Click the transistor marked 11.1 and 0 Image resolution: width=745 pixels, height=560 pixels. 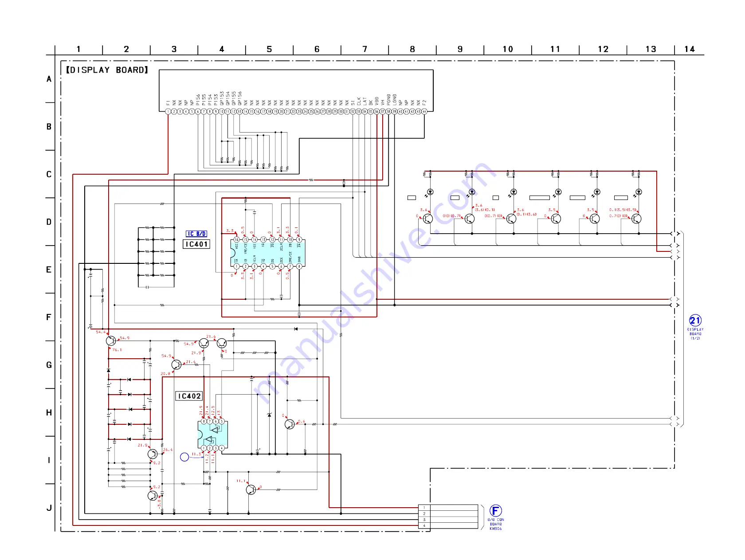point(251,490)
